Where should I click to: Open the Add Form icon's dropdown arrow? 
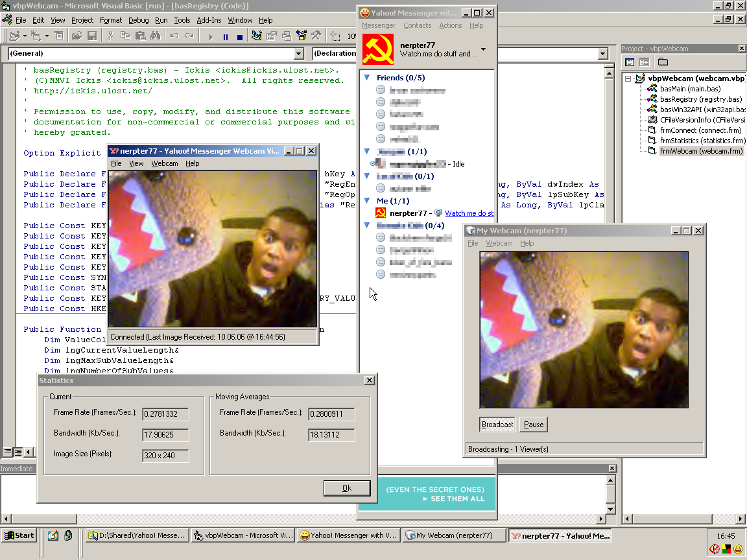[x=47, y=36]
